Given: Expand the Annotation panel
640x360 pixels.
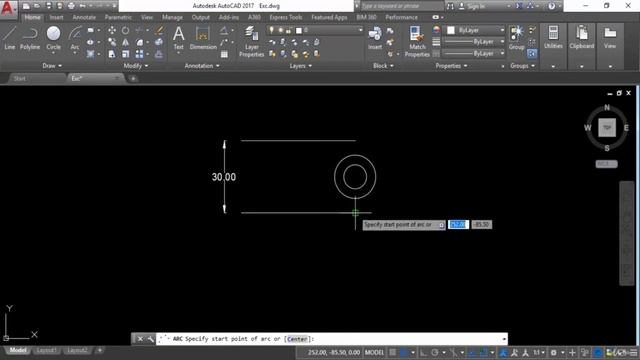Looking at the screenshot, I should click(x=202, y=66).
